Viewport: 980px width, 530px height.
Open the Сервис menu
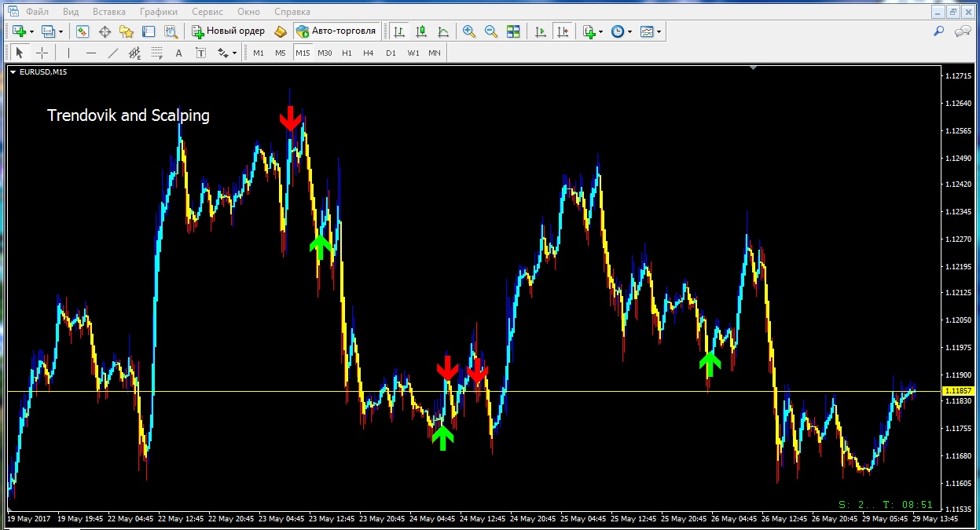click(x=207, y=12)
